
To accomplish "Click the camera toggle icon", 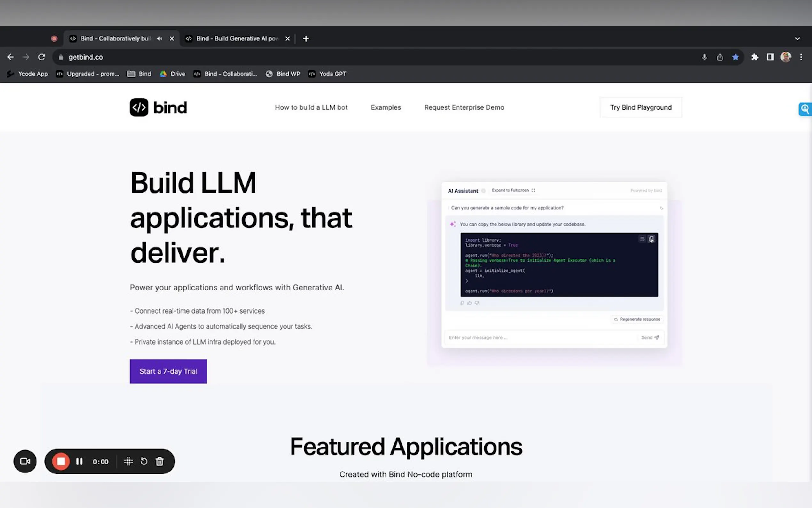I will [25, 461].
